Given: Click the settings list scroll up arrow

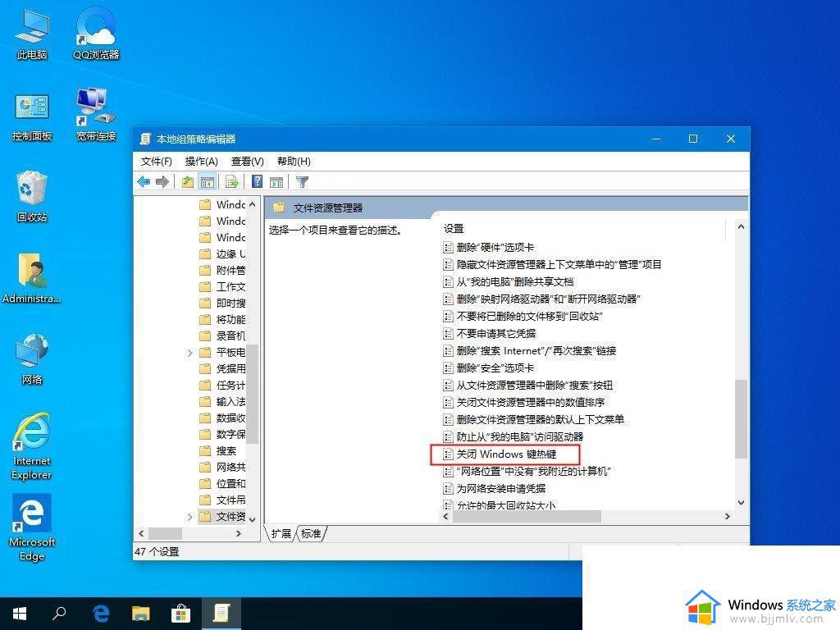Looking at the screenshot, I should 741,226.
